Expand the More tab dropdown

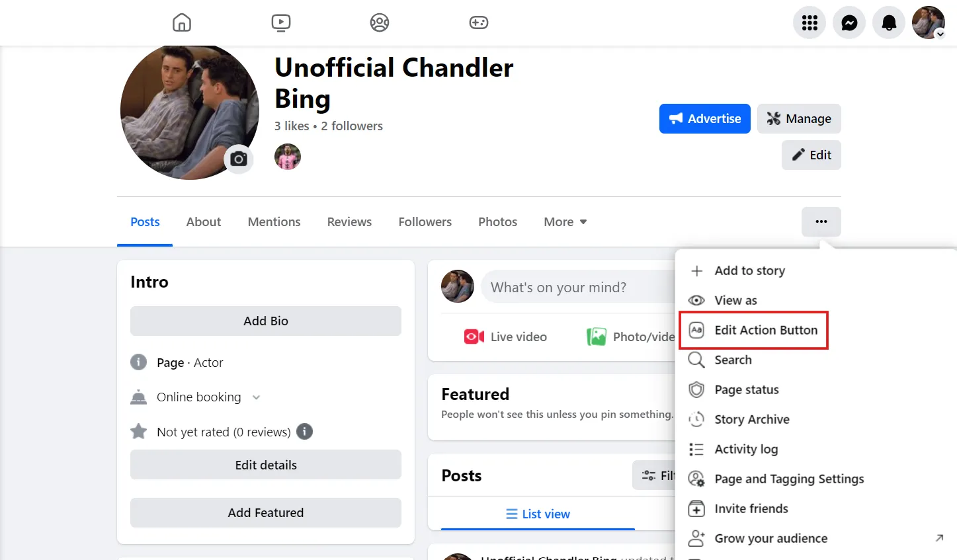565,222
